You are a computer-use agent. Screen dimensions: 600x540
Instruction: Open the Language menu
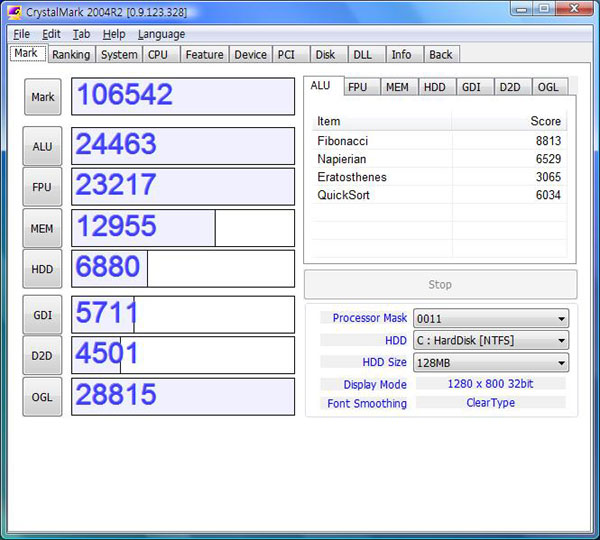[x=161, y=34]
